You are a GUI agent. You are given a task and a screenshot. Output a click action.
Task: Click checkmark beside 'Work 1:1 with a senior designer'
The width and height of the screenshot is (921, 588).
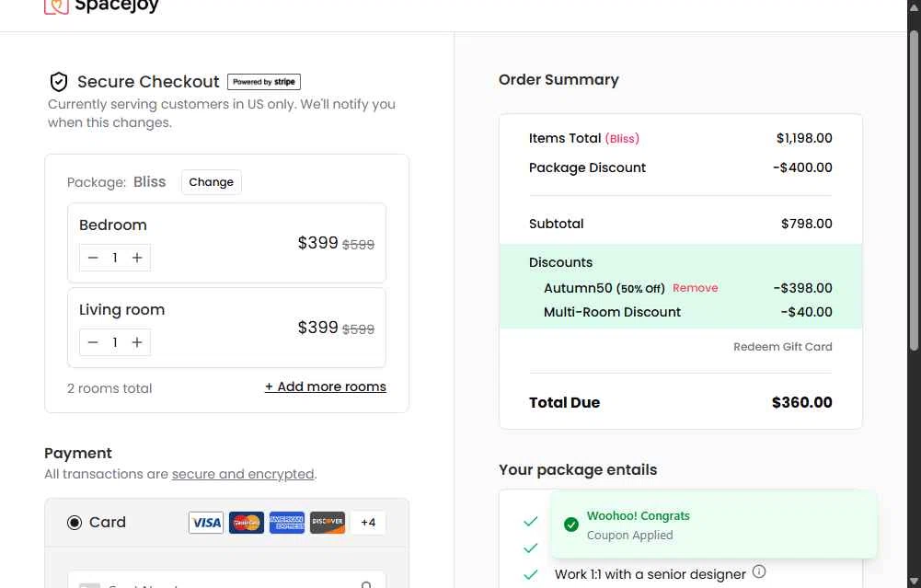coord(530,574)
